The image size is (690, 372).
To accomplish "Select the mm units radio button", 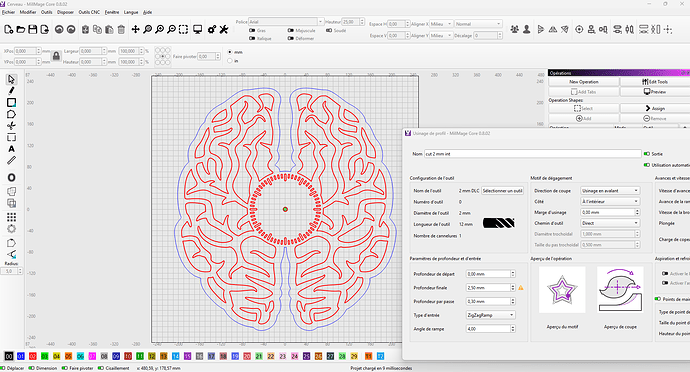I will [230, 52].
